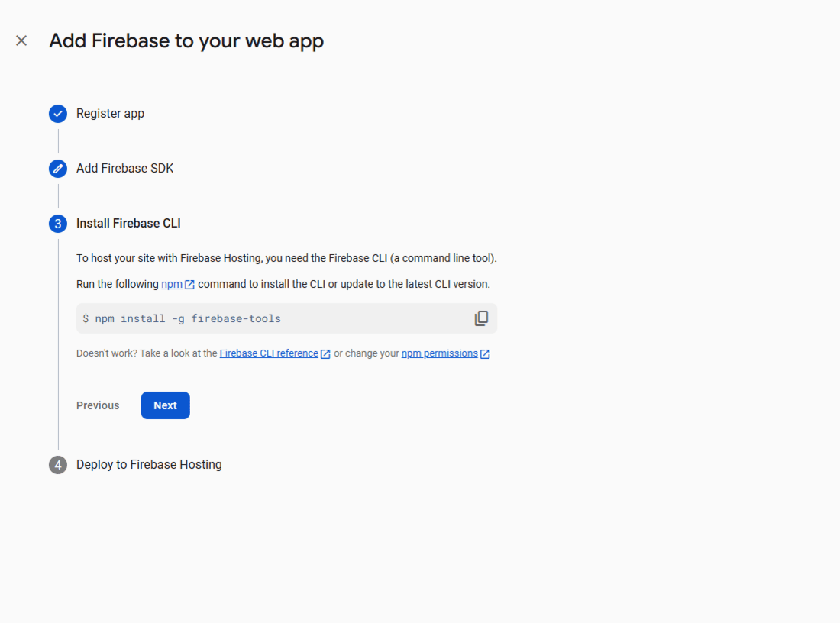Expand the Deploy to Firebase Hosting step
This screenshot has height=623, width=840.
pyautogui.click(x=149, y=465)
